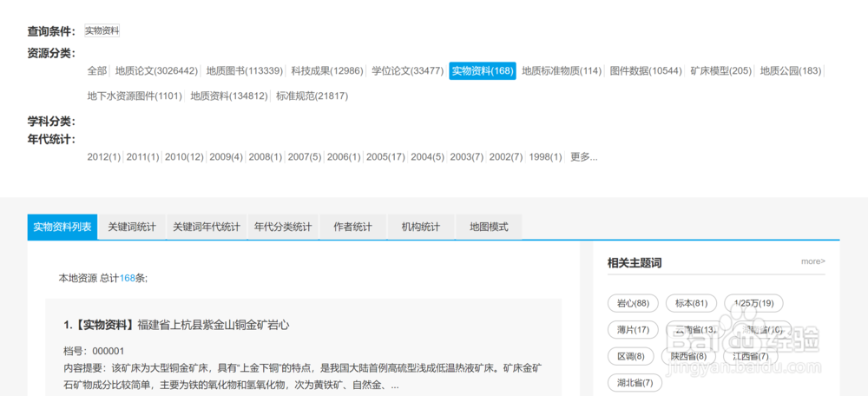Screen dimensions: 868x396
Task: Switch to 实物资料列表 tab
Action: 62,227
